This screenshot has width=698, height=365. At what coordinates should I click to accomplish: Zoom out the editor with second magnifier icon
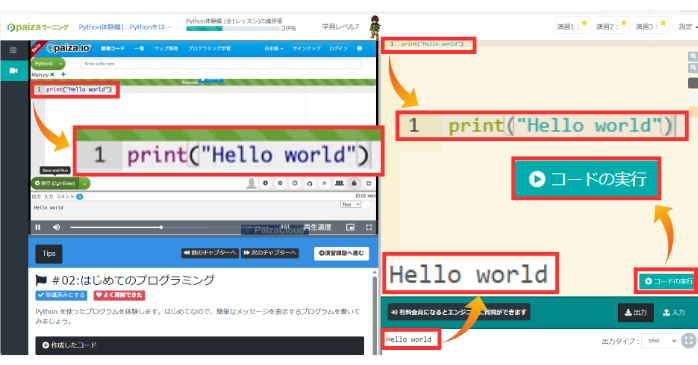click(x=693, y=68)
